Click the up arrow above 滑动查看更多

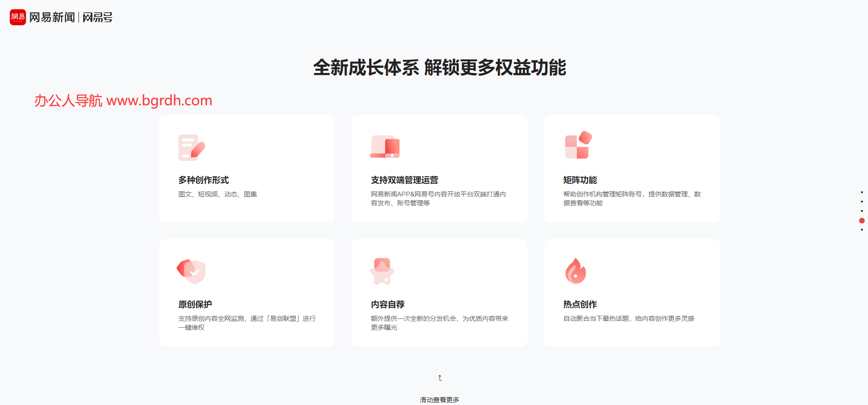[440, 378]
